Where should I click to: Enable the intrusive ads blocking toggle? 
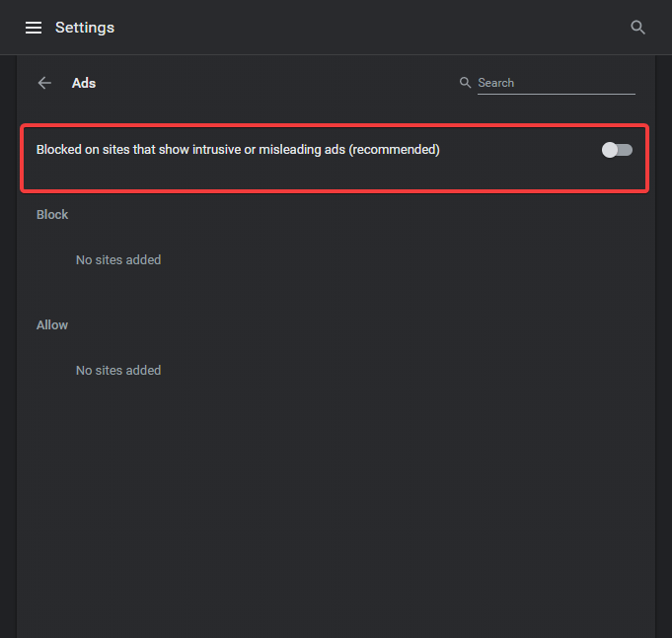tap(617, 150)
